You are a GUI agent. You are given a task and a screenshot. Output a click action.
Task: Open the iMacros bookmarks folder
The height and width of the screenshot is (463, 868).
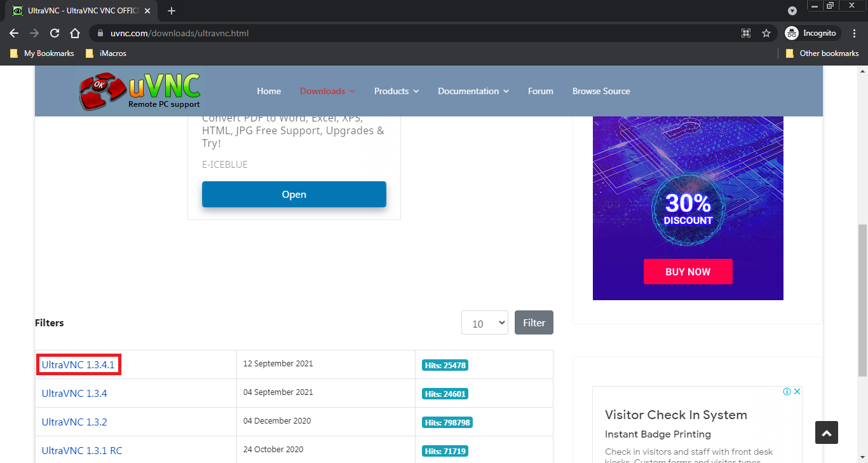pos(106,53)
